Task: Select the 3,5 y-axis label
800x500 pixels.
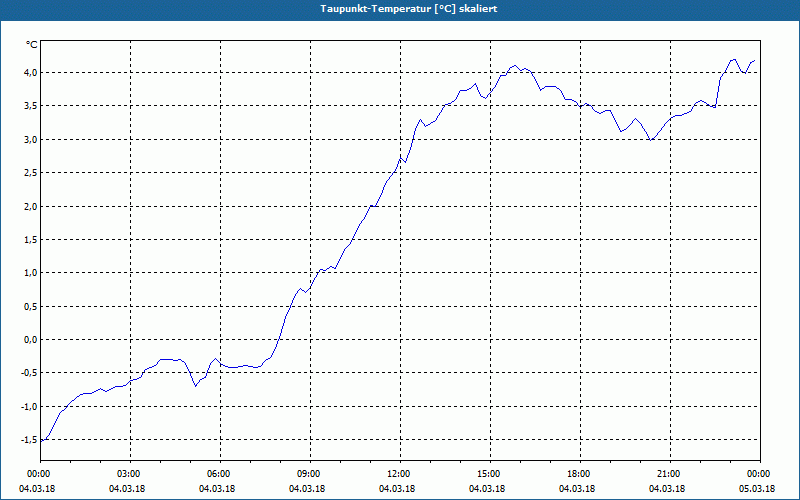Action: 31,106
